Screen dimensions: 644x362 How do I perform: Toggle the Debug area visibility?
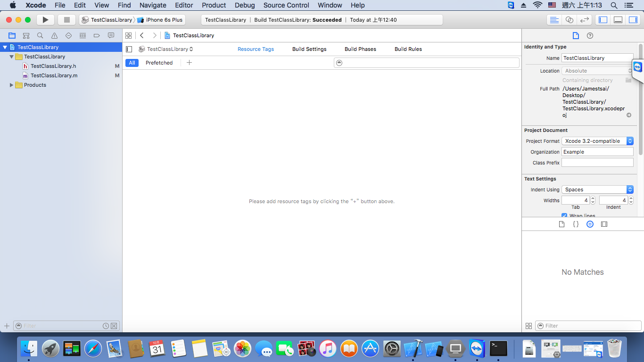[618, 20]
